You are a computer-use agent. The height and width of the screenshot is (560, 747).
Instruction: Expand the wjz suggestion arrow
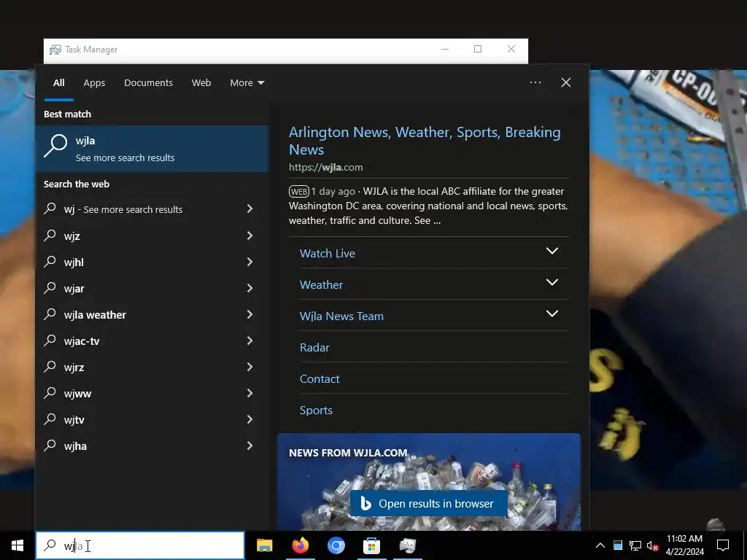click(x=249, y=236)
